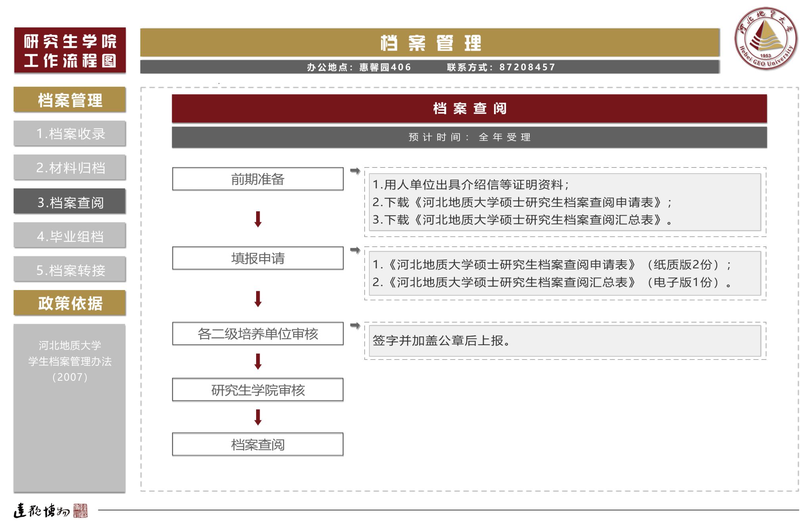Click the gold 档案管理 title banner

(x=430, y=42)
